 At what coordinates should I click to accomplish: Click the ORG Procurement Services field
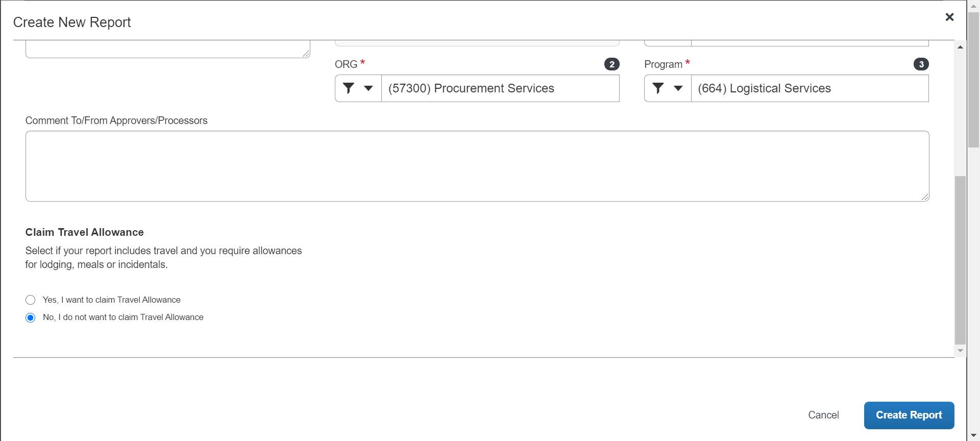point(500,88)
